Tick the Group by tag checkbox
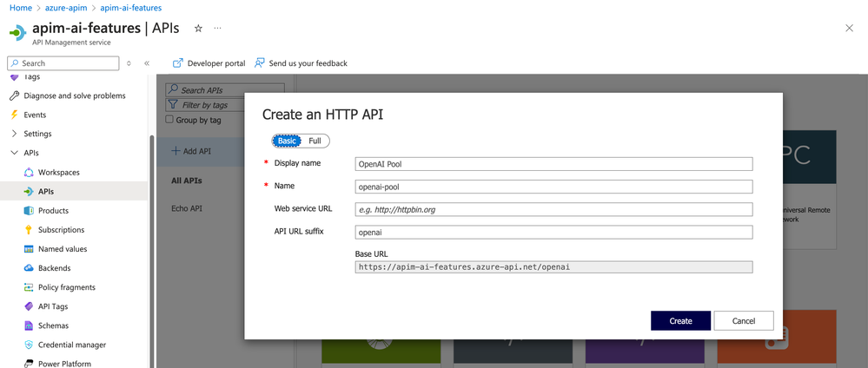The height and width of the screenshot is (368, 868). click(170, 120)
